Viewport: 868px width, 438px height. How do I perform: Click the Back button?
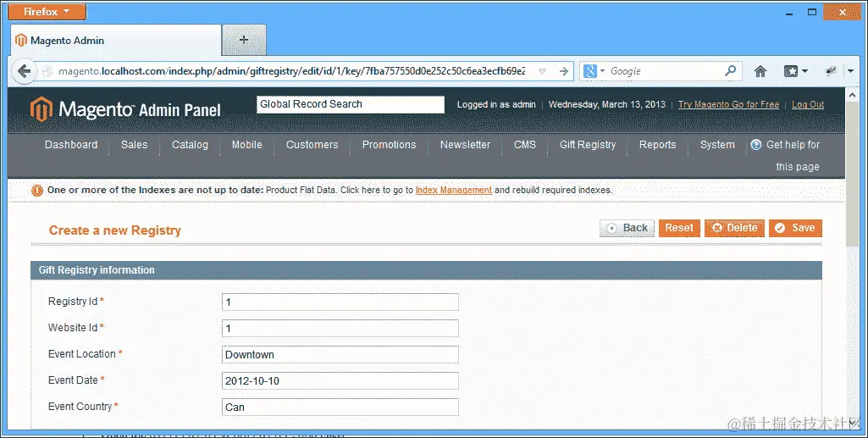[628, 228]
